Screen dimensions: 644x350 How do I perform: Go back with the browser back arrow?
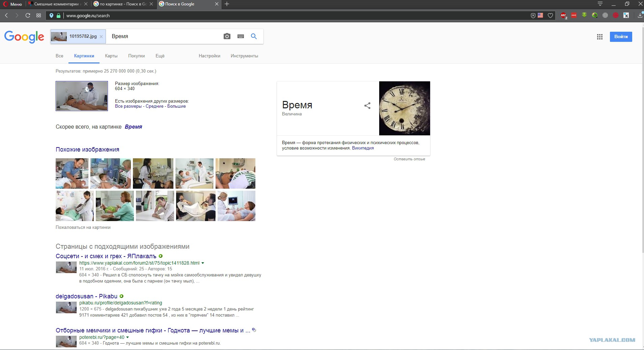tap(6, 16)
